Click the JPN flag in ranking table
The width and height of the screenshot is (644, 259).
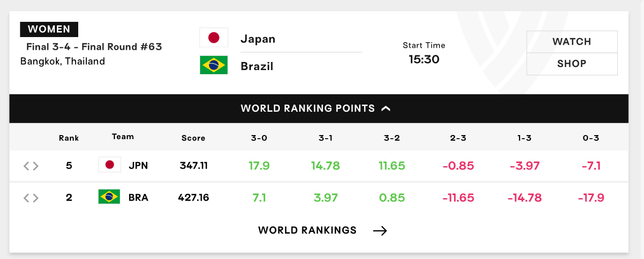[109, 165]
